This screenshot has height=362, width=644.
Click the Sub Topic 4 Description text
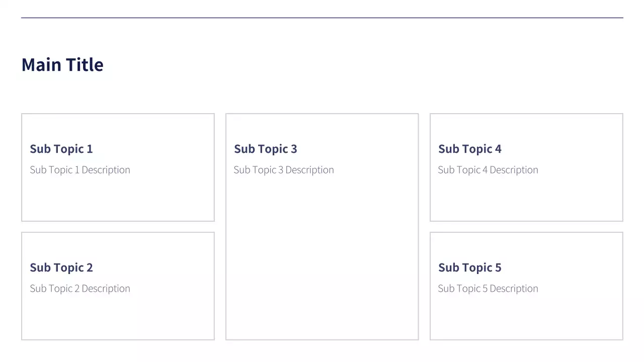click(488, 170)
